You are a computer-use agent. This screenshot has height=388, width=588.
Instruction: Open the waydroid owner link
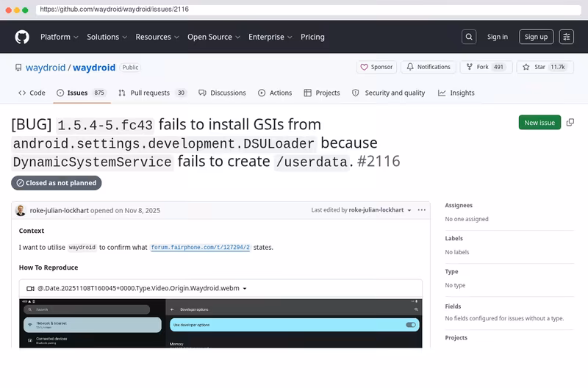coord(46,68)
